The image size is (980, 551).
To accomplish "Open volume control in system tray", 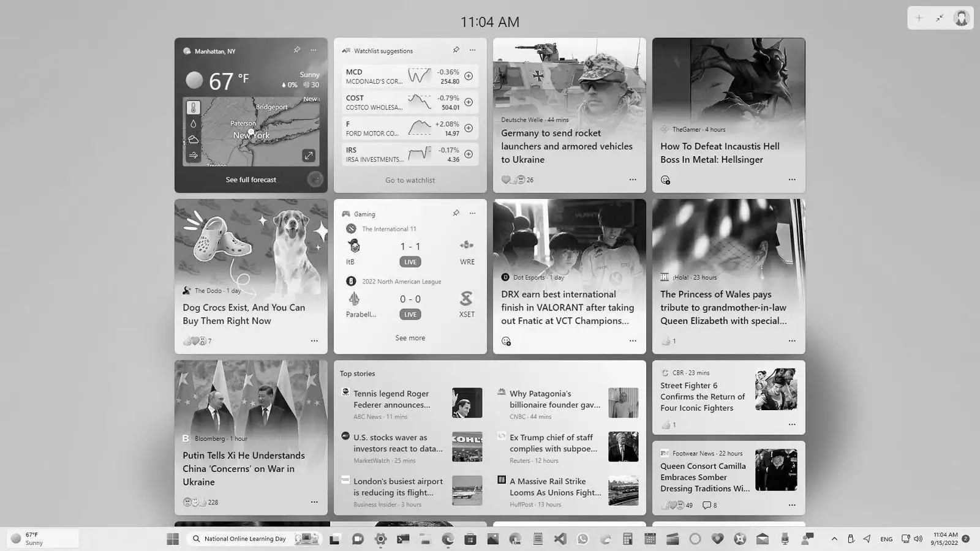I will (x=918, y=539).
